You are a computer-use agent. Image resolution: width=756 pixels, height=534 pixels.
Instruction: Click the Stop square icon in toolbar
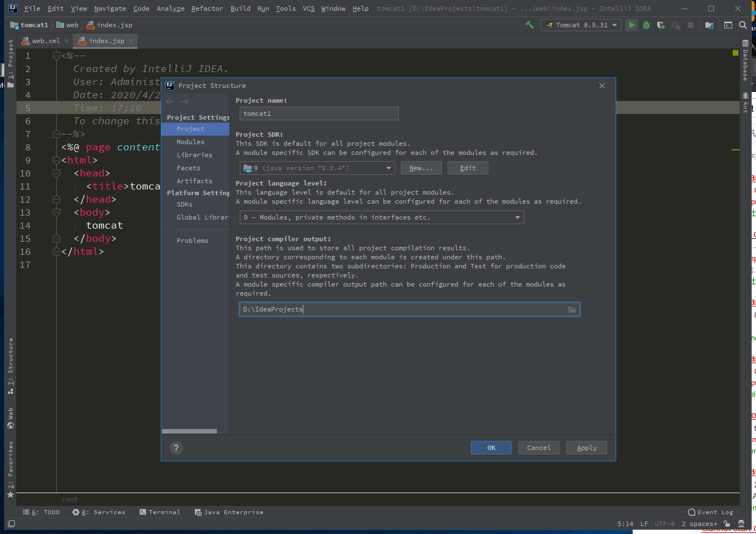(691, 25)
